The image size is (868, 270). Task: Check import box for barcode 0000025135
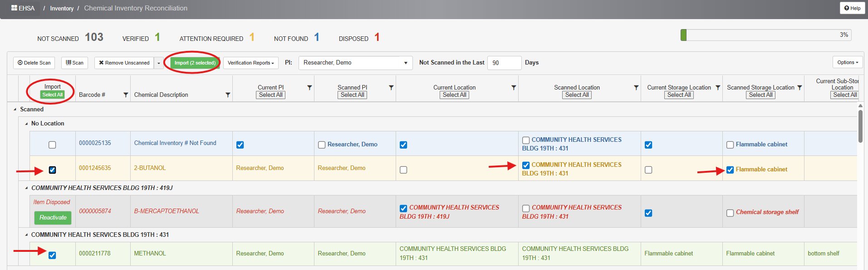pos(52,145)
